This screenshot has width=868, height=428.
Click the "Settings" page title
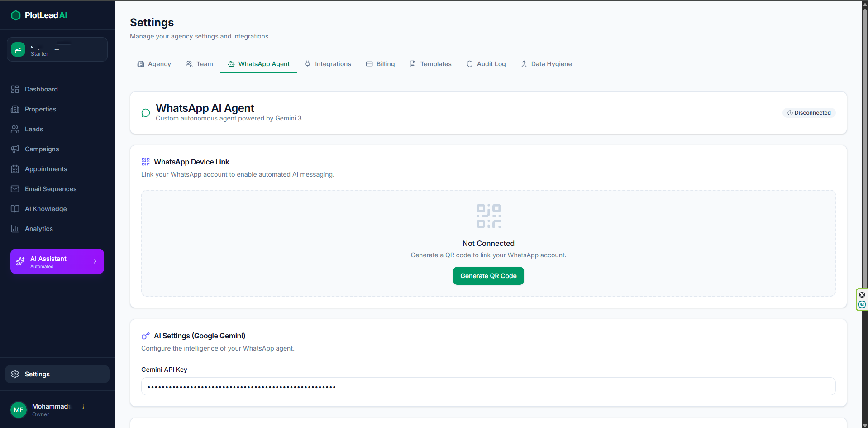[152, 23]
